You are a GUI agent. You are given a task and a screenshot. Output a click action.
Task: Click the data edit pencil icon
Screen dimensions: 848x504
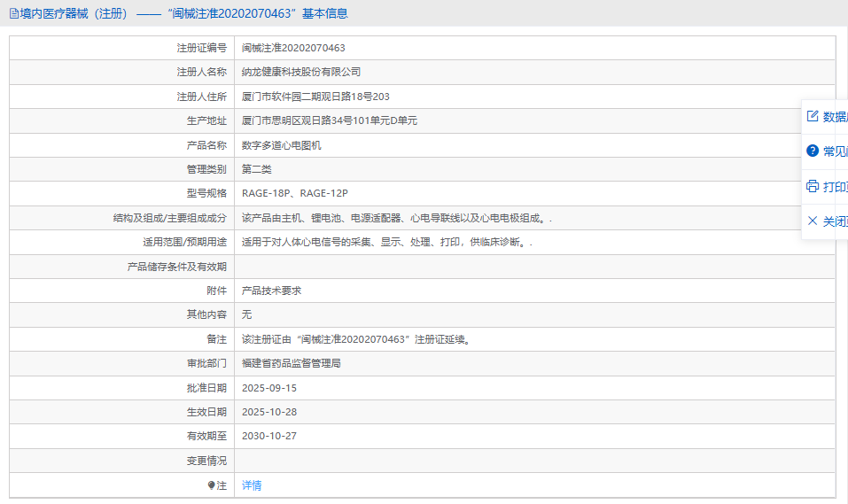(813, 116)
